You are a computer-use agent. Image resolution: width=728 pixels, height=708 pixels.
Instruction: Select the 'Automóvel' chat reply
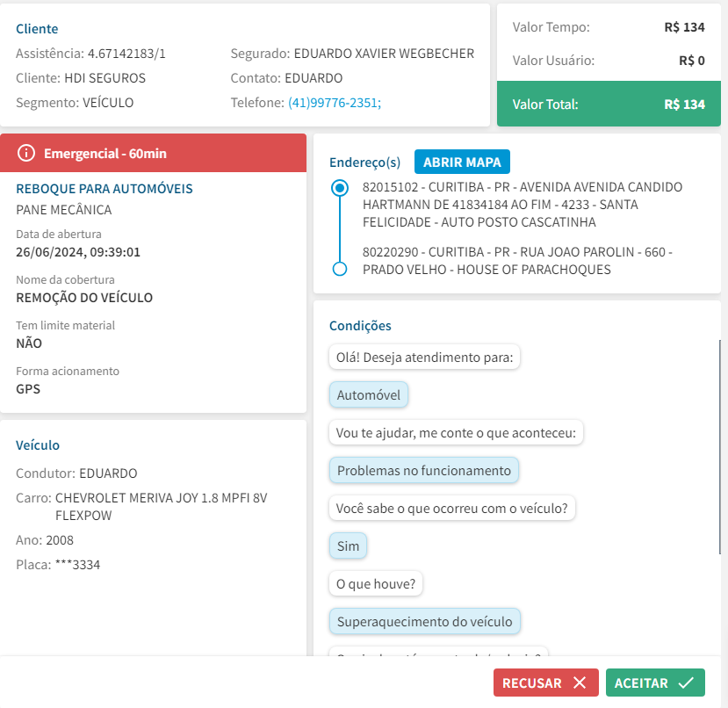(369, 395)
